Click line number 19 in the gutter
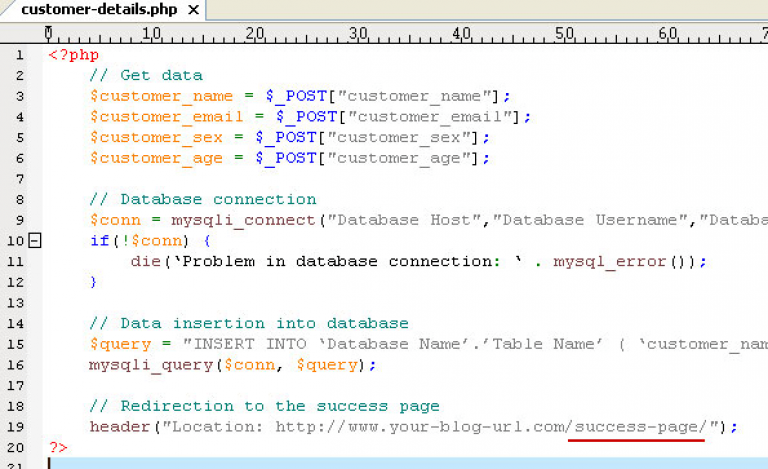The height and width of the screenshot is (469, 768). (x=17, y=427)
